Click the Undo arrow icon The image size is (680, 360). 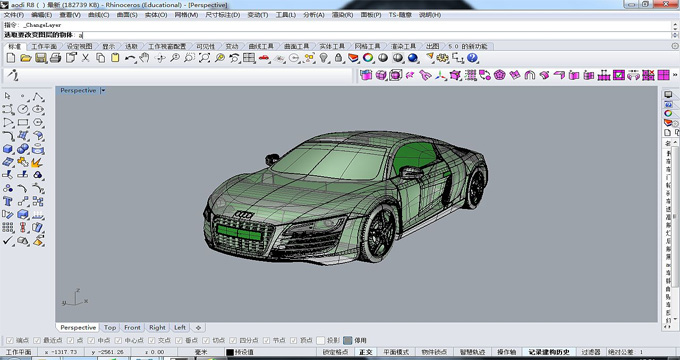pyautogui.click(x=130, y=58)
